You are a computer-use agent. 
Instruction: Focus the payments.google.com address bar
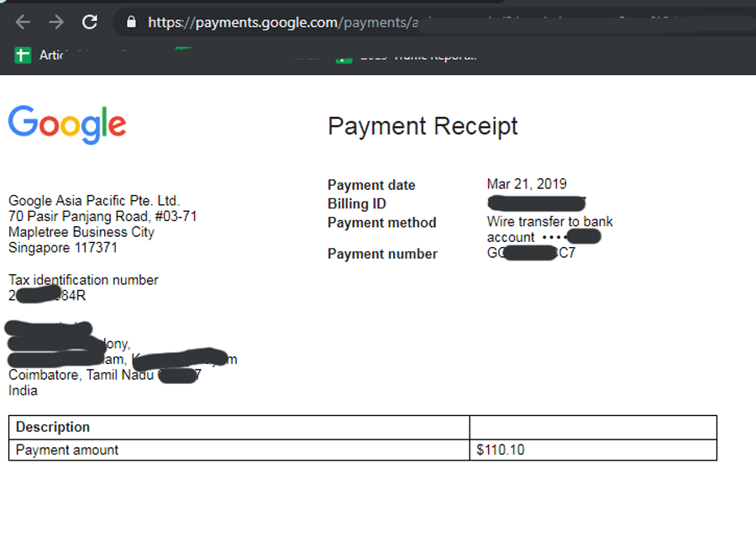click(434, 22)
